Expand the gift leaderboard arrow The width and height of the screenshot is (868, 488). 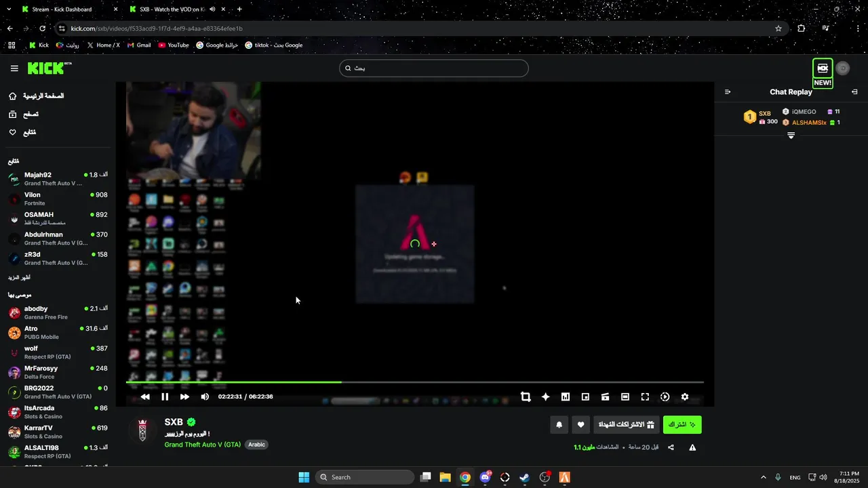pyautogui.click(x=791, y=136)
